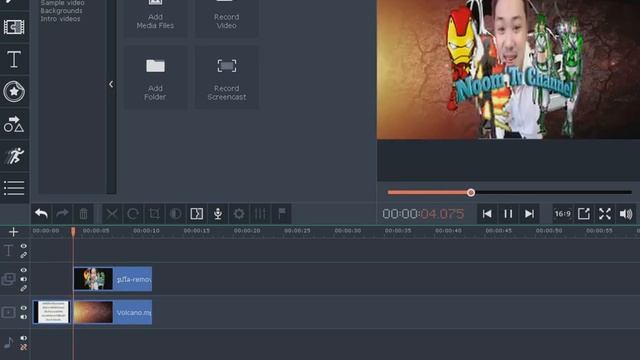The width and height of the screenshot is (640, 360).
Task: Skip to previous frame
Action: coord(487,214)
